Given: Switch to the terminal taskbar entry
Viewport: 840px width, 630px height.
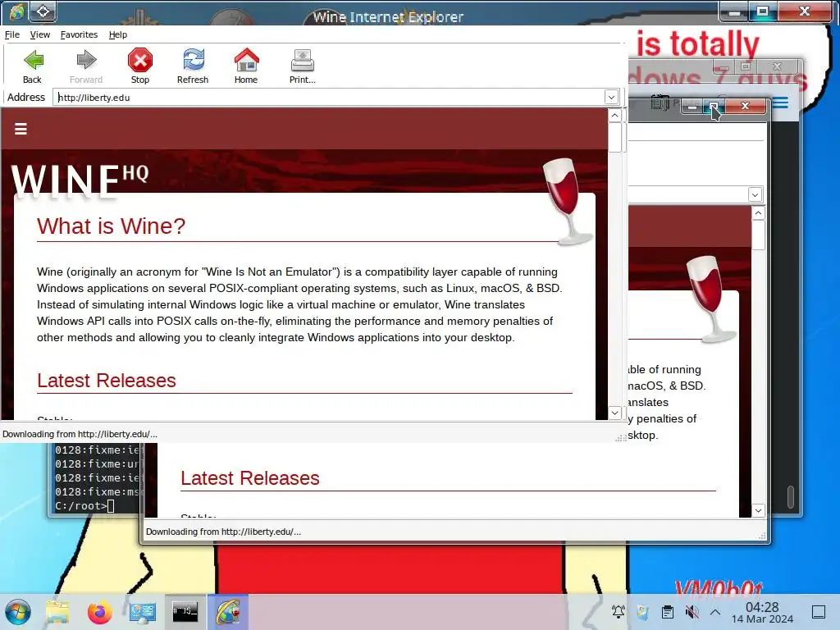Looking at the screenshot, I should (x=185, y=611).
